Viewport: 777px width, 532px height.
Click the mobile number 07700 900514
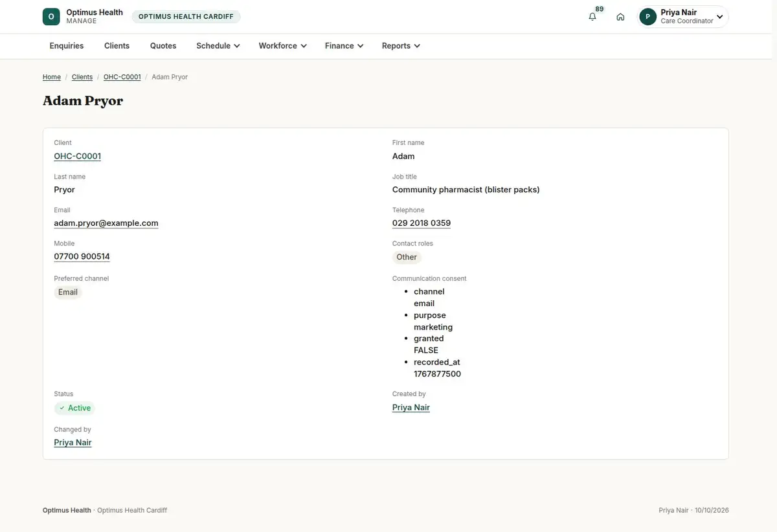82,257
